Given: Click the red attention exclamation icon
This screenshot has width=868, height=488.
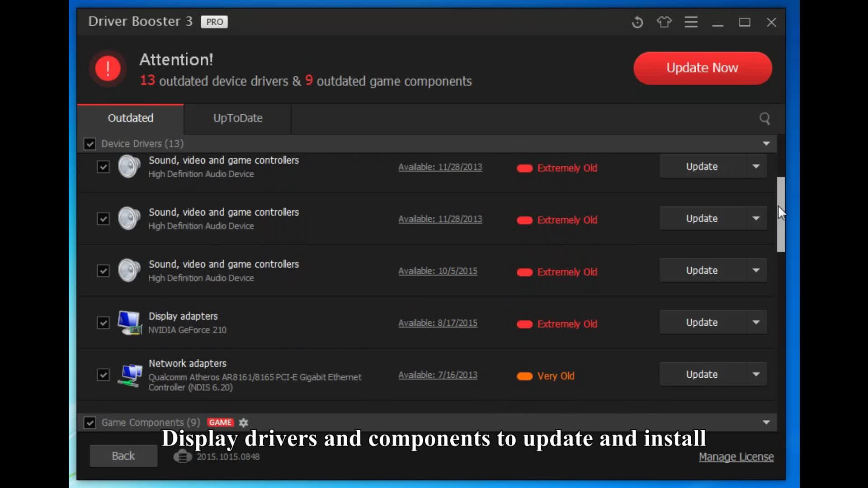Looking at the screenshot, I should 108,69.
